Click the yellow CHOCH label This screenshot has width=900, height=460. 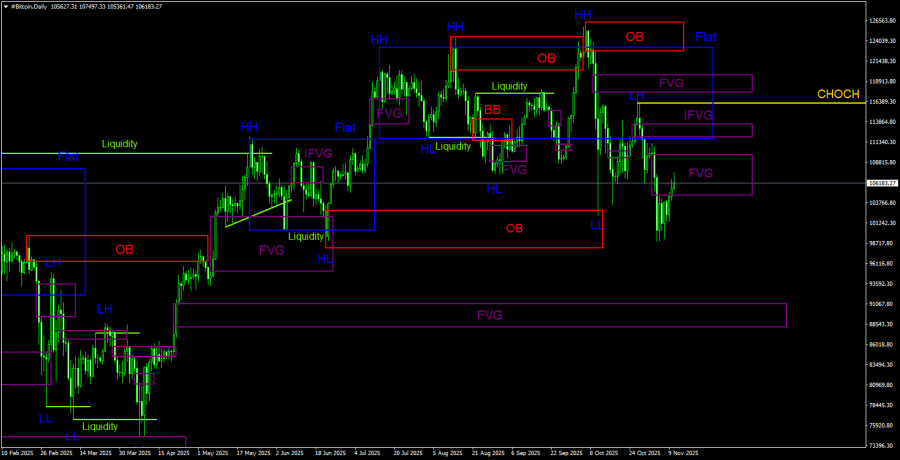(838, 94)
